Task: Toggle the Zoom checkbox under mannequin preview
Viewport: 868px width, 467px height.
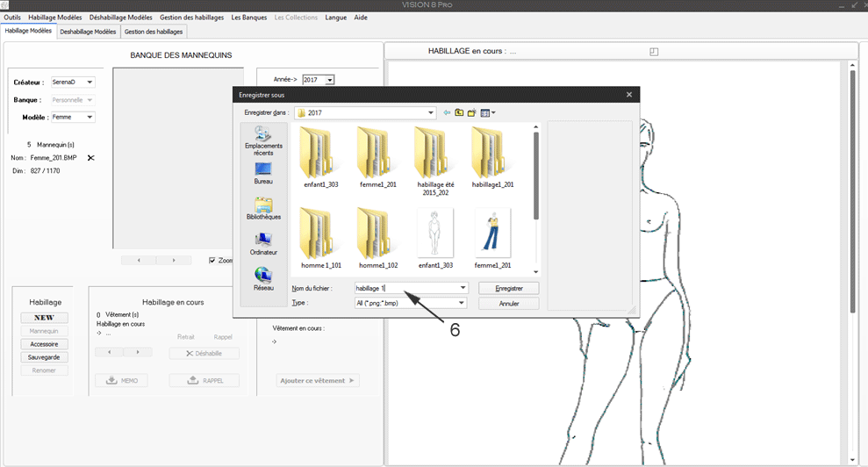Action: (x=212, y=260)
